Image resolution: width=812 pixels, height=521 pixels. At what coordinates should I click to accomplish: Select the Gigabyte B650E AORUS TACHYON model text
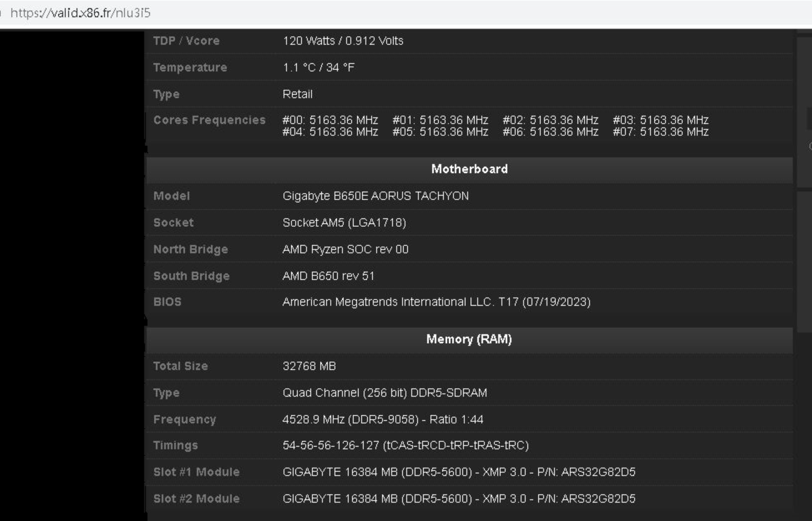point(375,196)
